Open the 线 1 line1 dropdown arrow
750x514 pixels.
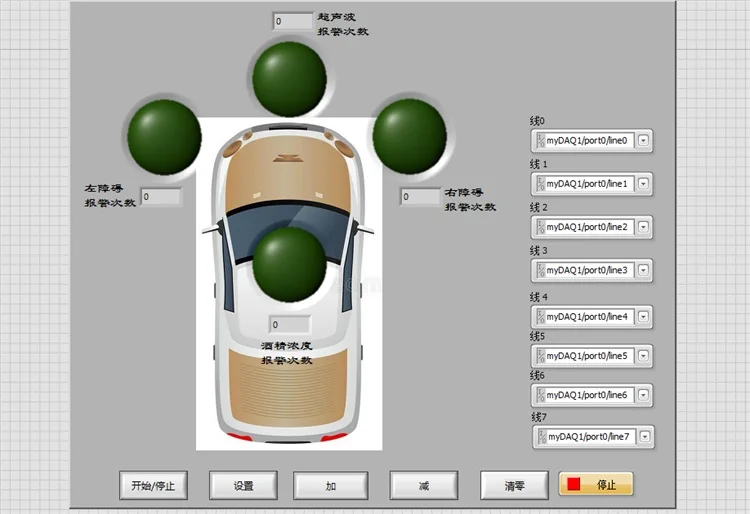pyautogui.click(x=643, y=184)
